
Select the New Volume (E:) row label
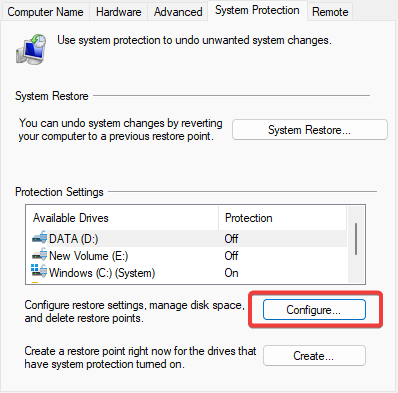[88, 256]
